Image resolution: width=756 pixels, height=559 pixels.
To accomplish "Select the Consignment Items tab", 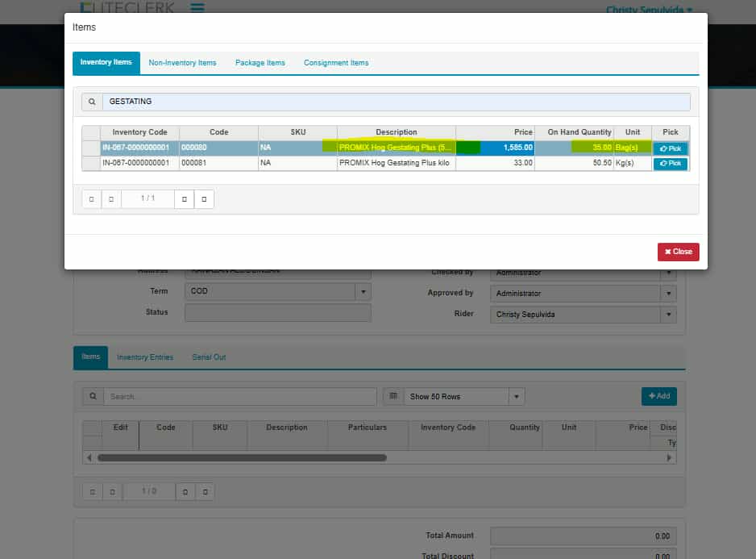I will [x=335, y=63].
